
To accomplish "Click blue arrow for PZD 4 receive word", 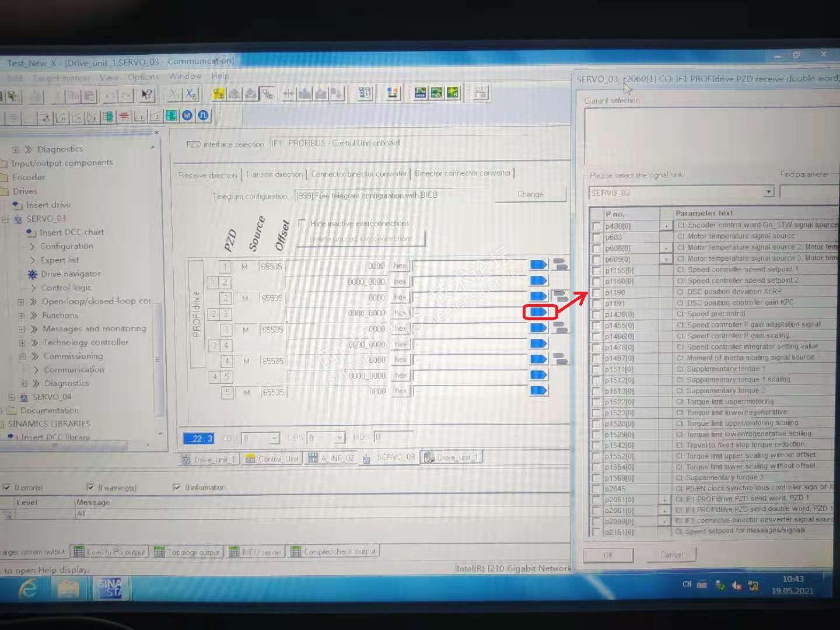I will pos(538,359).
